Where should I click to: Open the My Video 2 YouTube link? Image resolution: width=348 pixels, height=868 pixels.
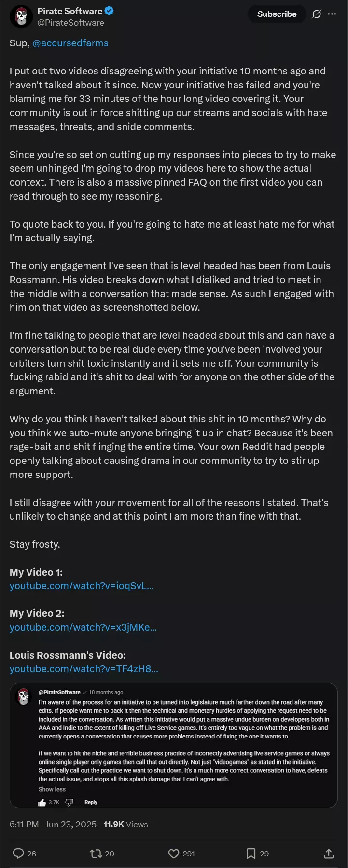click(x=83, y=627)
